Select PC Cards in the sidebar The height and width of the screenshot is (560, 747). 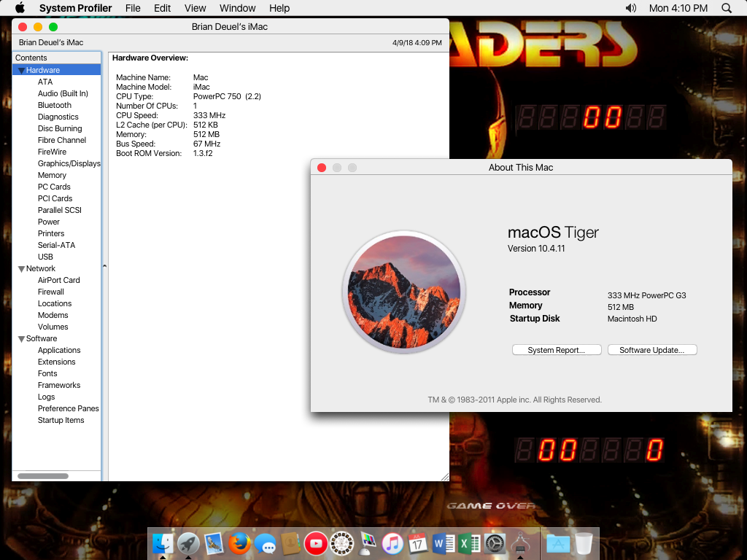click(x=54, y=187)
